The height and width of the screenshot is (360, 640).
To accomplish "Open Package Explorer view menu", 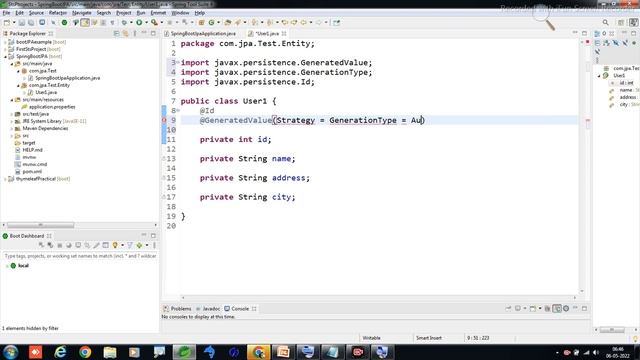I will [135, 33].
